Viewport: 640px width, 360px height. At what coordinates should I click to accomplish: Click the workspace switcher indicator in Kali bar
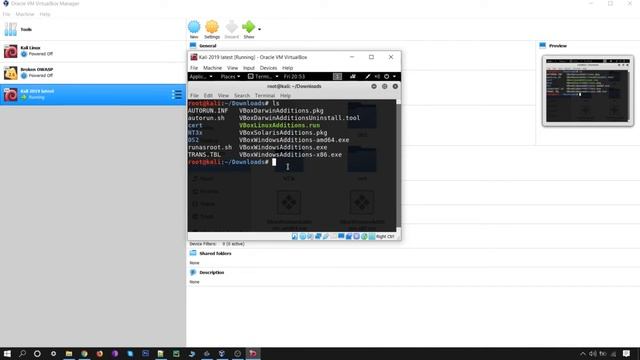(337, 76)
